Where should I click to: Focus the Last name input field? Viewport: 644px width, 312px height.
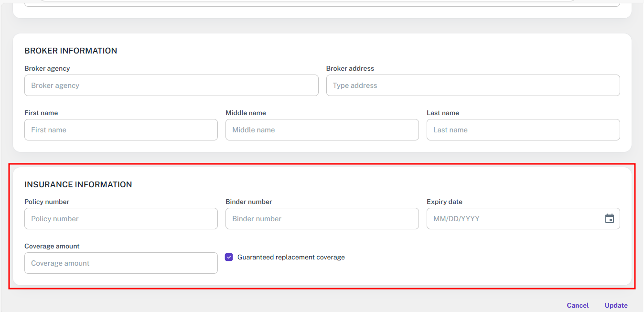click(x=523, y=130)
